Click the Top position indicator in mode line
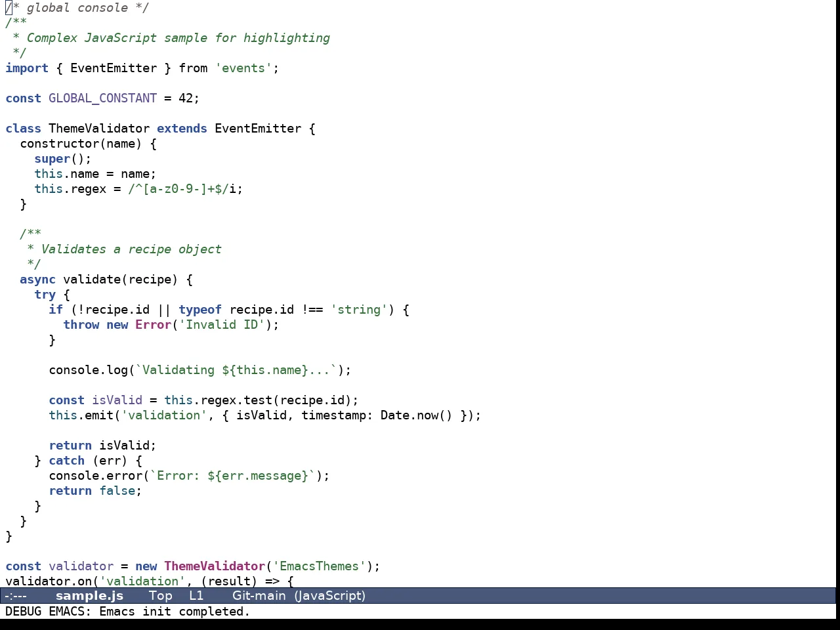 [160, 596]
